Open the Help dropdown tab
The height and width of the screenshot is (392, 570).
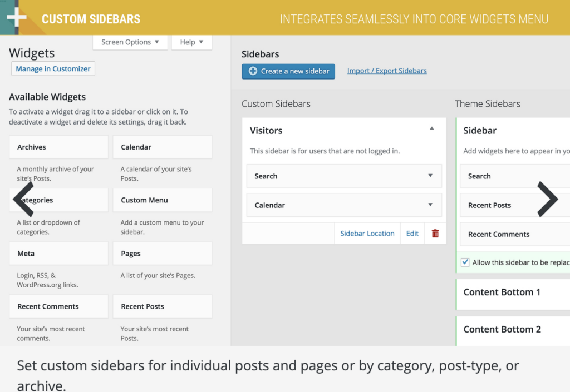click(191, 42)
